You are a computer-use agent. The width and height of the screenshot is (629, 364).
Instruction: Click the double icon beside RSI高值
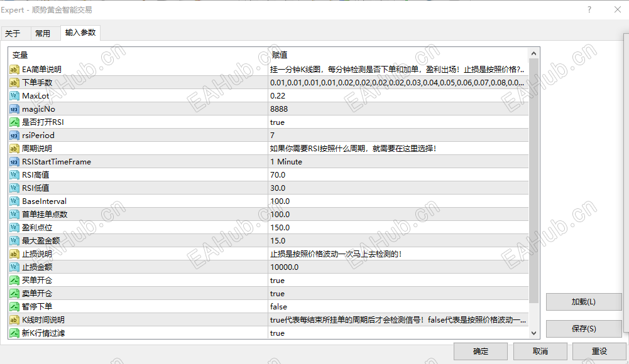[14, 175]
